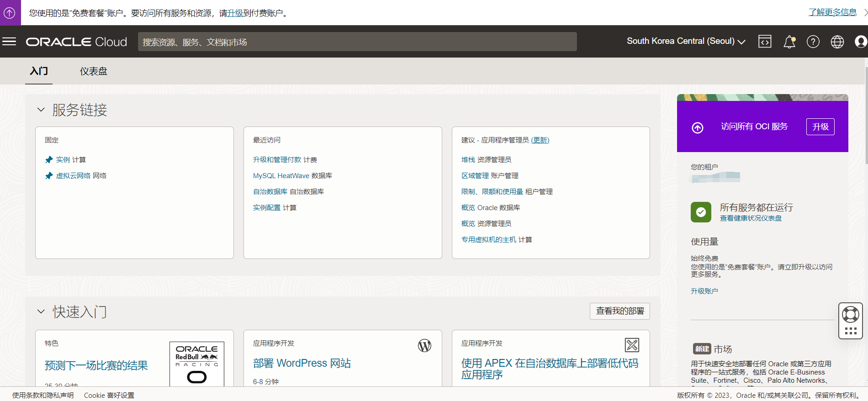Open 使用 APEX 在自治数据库上部署低代码应用程序 link
868x401 pixels.
coord(550,369)
